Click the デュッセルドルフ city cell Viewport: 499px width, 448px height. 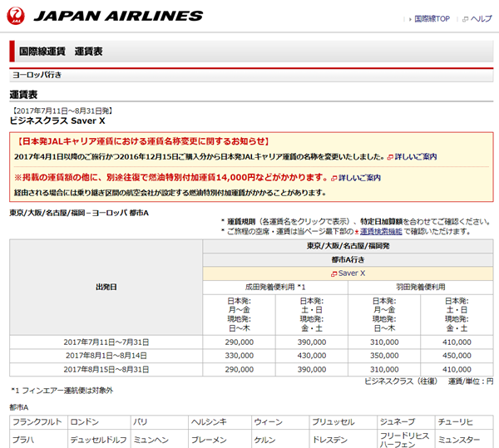[x=99, y=440]
